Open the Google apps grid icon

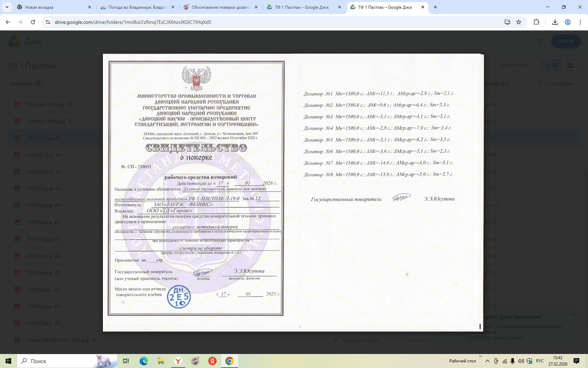click(540, 42)
